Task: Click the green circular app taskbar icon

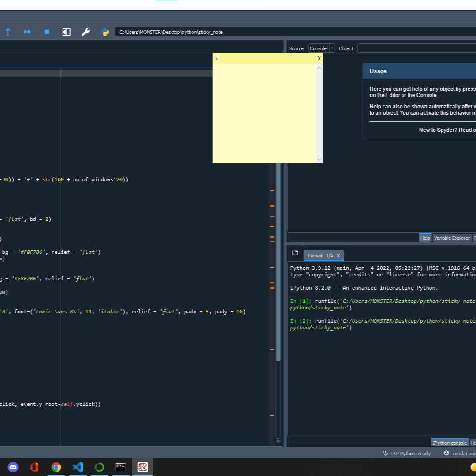Action: pyautogui.click(x=99, y=467)
